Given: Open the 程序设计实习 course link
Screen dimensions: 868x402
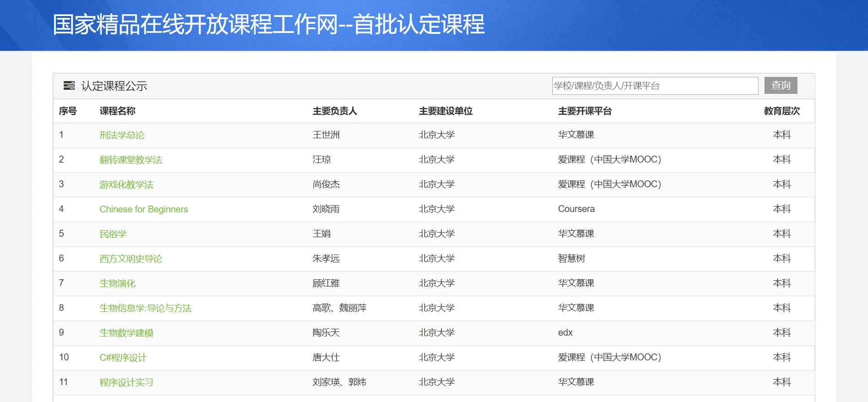Looking at the screenshot, I should click(126, 382).
